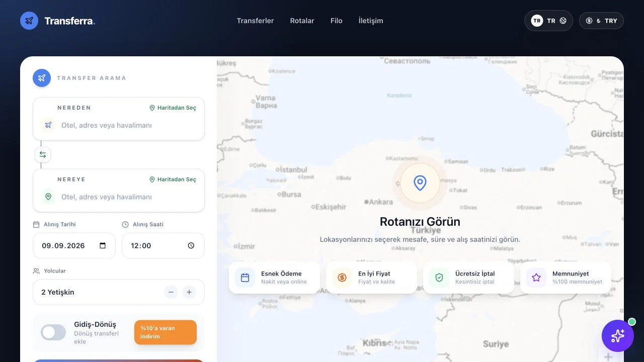Open the clock picker in Alınış Saati
Image resolution: width=644 pixels, height=362 pixels.
191,245
